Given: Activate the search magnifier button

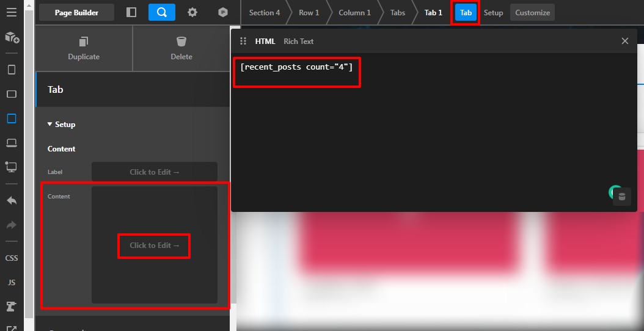Looking at the screenshot, I should click(x=161, y=12).
